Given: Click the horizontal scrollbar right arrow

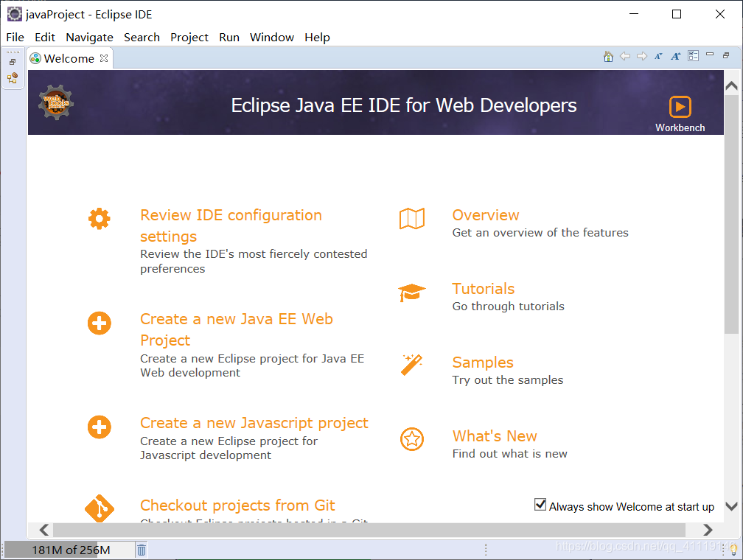Looking at the screenshot, I should 708,529.
